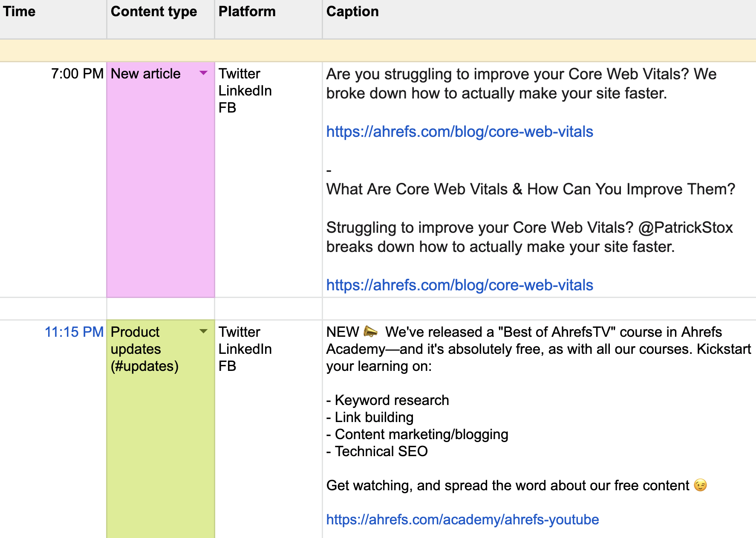The image size is (756, 538).
Task: Select the Platform column header
Action: 247,12
